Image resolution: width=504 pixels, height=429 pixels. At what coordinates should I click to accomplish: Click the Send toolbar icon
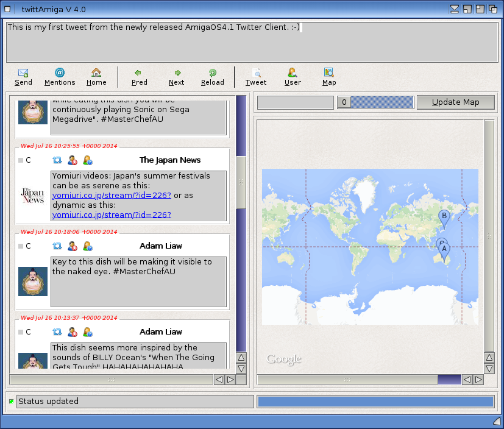pos(23,77)
